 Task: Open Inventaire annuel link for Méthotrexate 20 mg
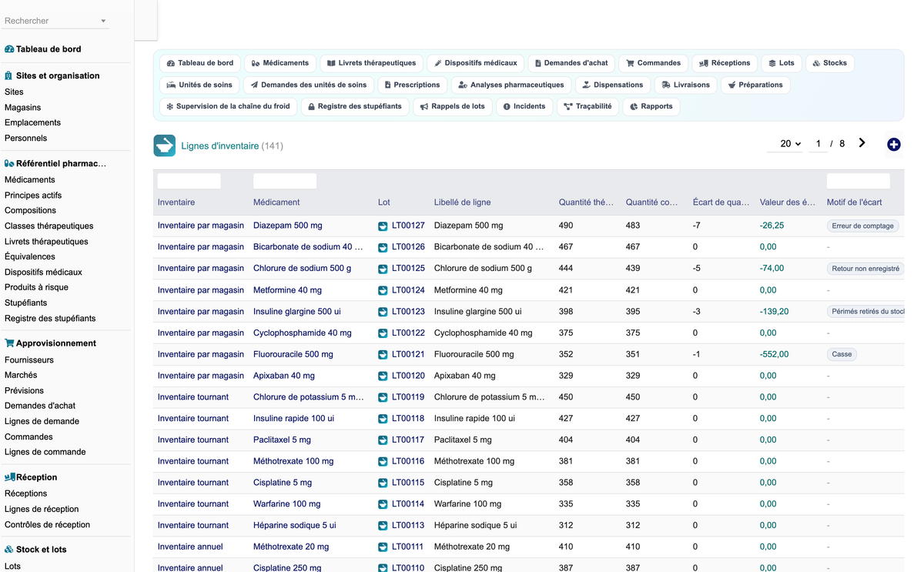pyautogui.click(x=190, y=547)
